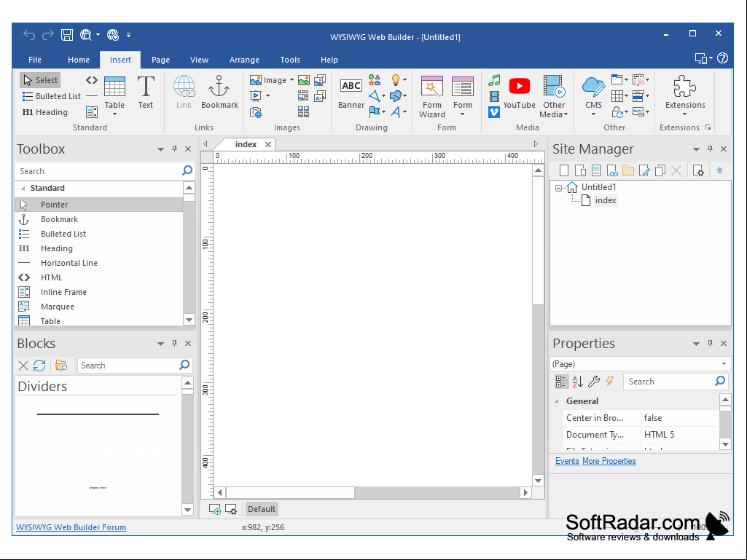The image size is (747, 560).
Task: Collapse the Standard category in Toolbox
Action: [23, 188]
